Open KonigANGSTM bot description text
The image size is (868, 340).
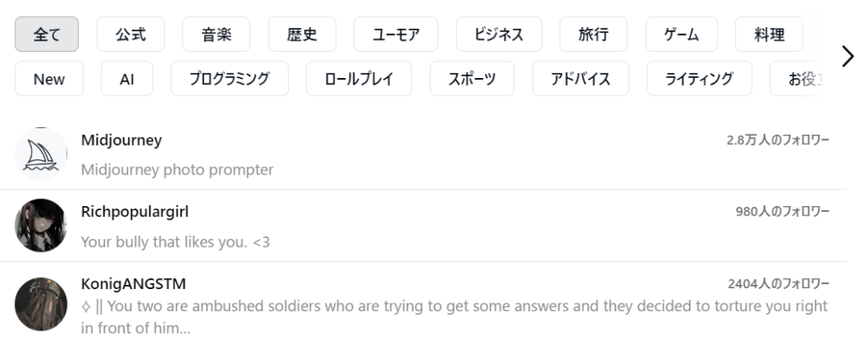454,317
